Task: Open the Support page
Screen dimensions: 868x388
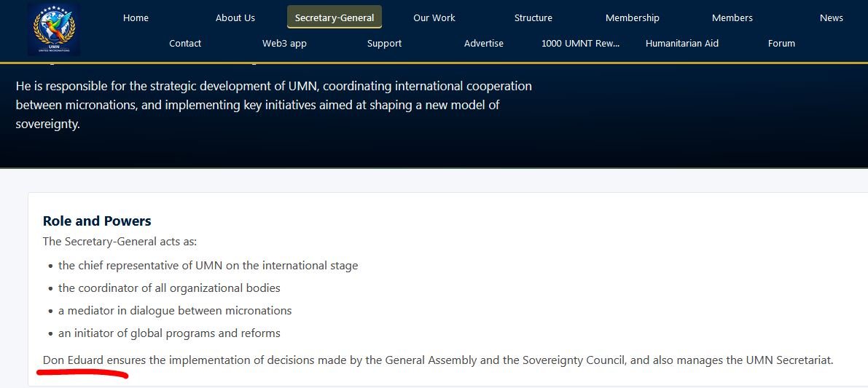Action: [384, 44]
